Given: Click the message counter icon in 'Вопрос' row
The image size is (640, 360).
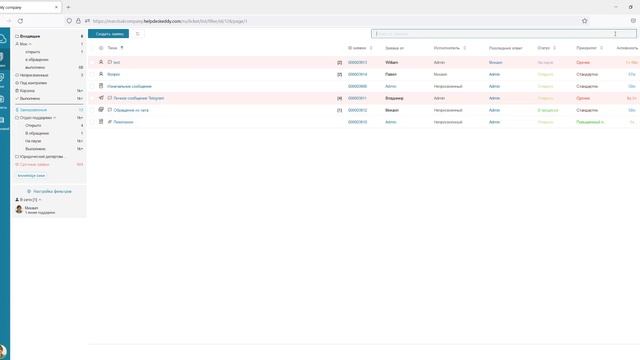Looking at the screenshot, I should pos(339,74).
